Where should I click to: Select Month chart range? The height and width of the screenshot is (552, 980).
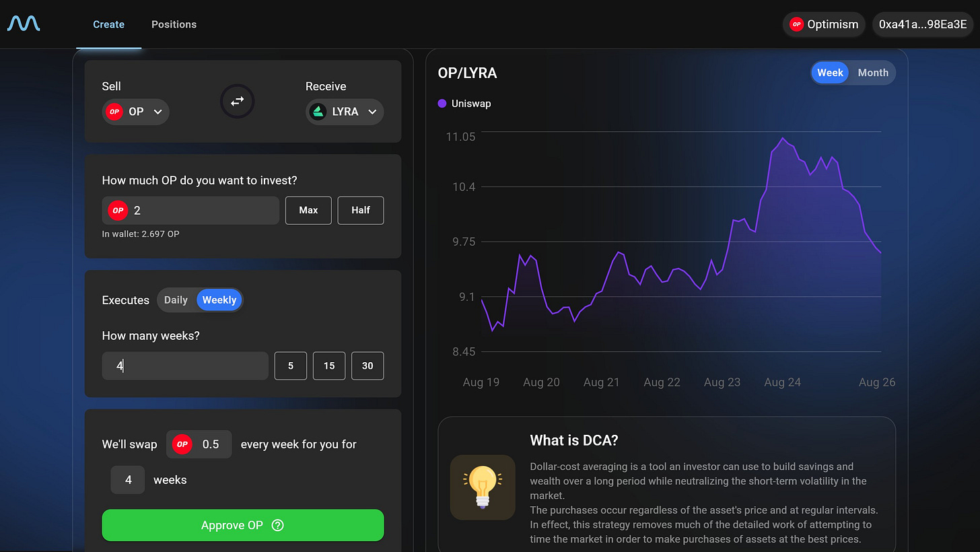point(873,73)
